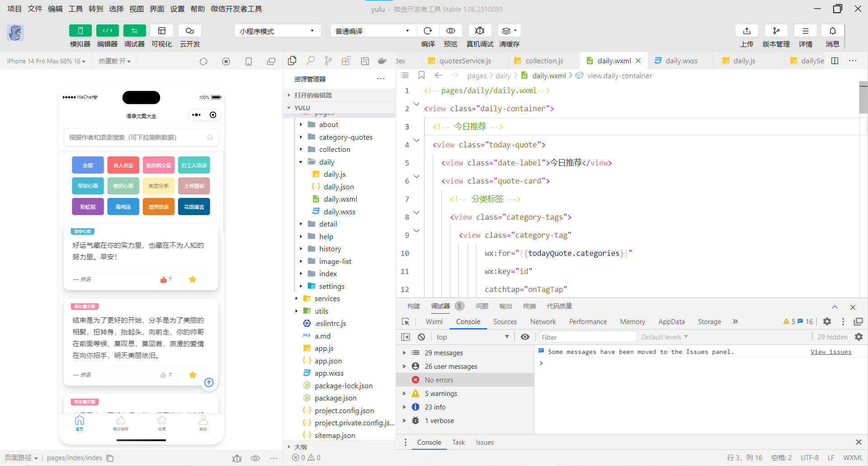Image resolution: width=868 pixels, height=466 pixels.
Task: Open the Default levels dropdown
Action: [665, 337]
